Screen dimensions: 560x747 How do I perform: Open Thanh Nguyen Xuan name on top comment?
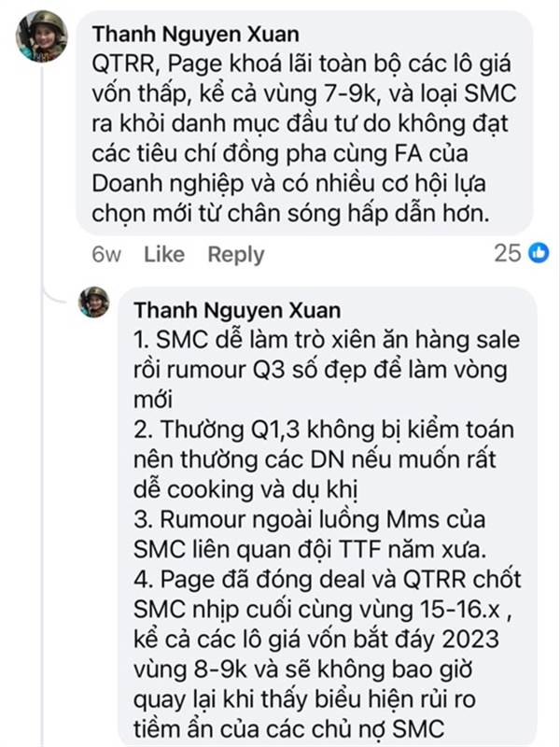click(196, 35)
